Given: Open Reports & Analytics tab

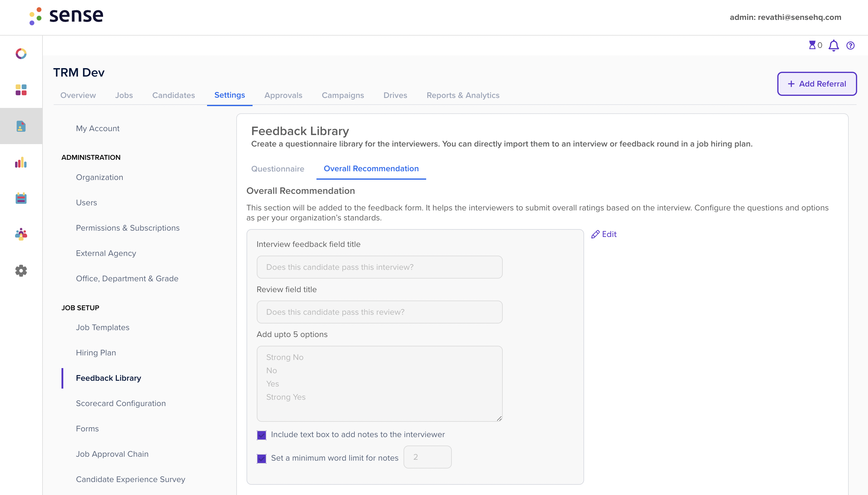Looking at the screenshot, I should (x=463, y=95).
